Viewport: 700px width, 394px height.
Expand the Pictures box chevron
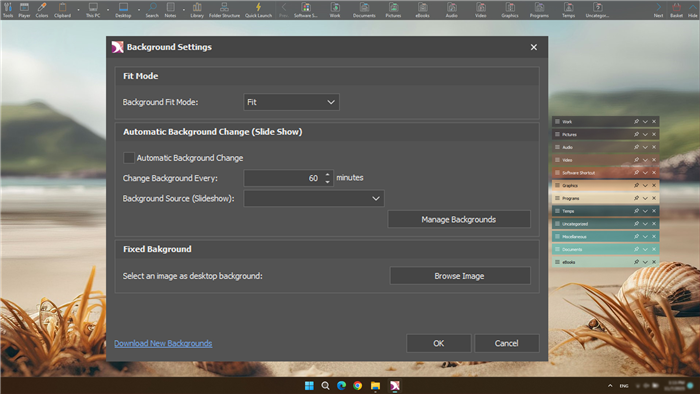645,134
